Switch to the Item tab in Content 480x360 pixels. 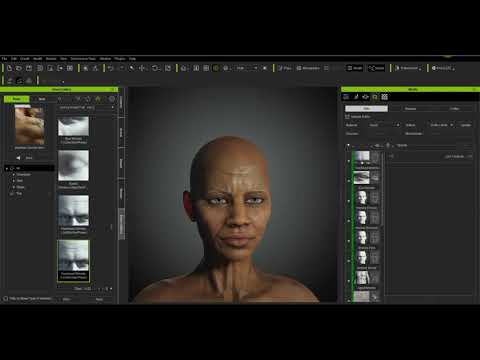[x=42, y=99]
